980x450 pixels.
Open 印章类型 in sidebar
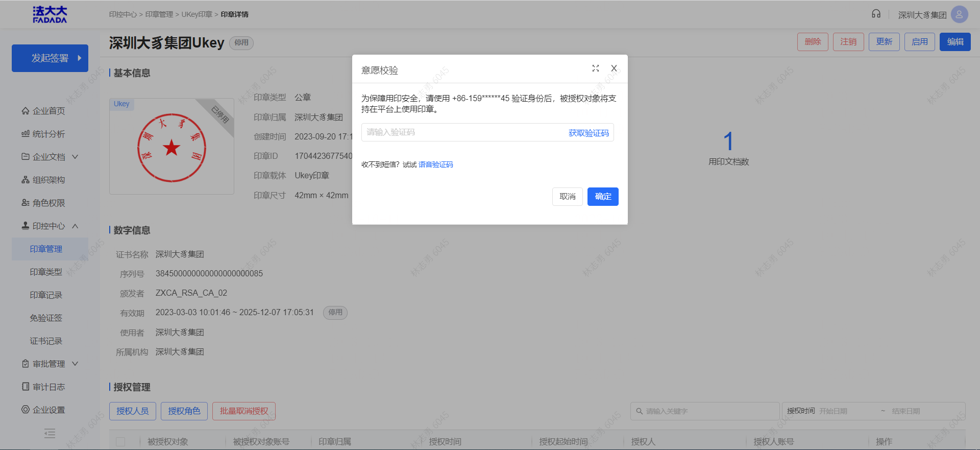click(46, 272)
